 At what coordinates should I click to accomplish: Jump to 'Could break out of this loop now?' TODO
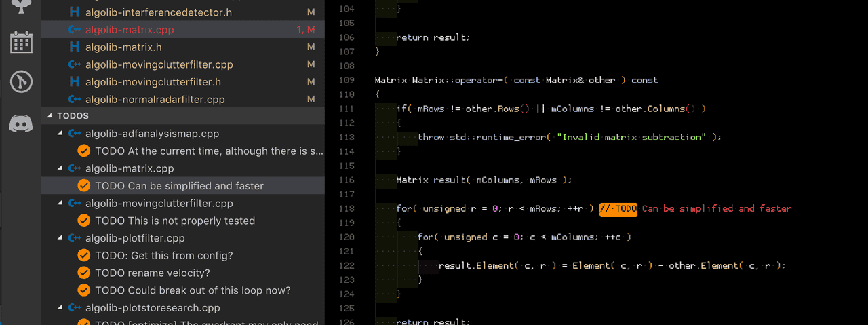click(193, 290)
